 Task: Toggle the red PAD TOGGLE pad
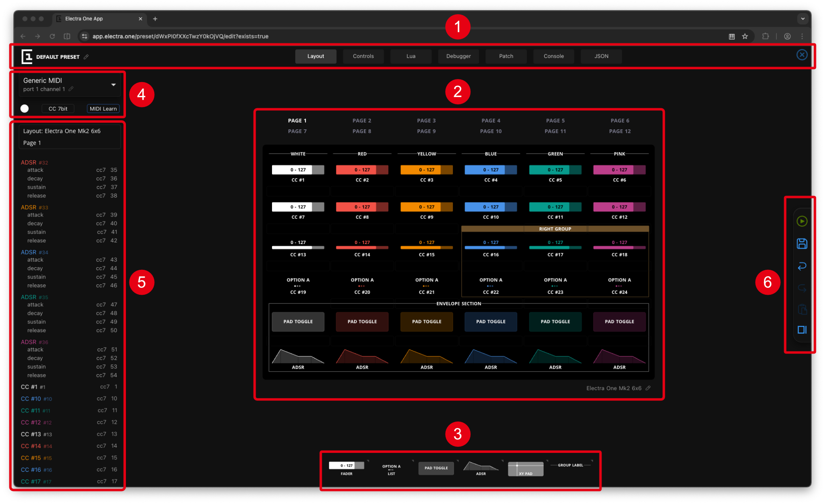(x=362, y=322)
